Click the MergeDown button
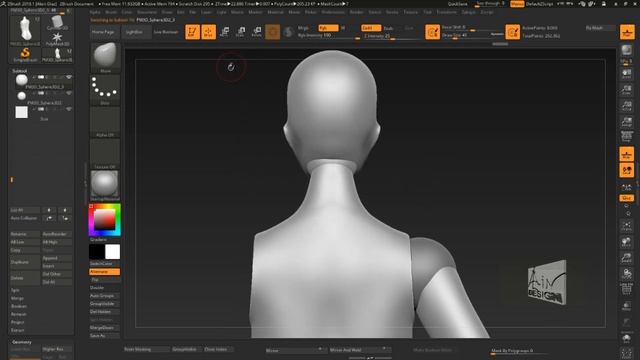The width and height of the screenshot is (640, 360). [105, 328]
